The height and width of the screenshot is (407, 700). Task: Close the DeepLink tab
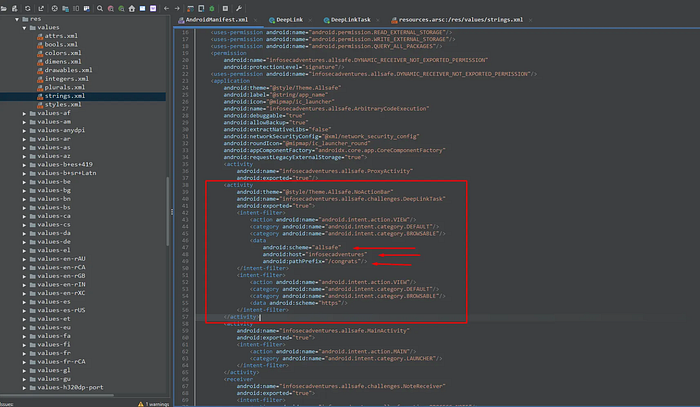click(x=310, y=20)
